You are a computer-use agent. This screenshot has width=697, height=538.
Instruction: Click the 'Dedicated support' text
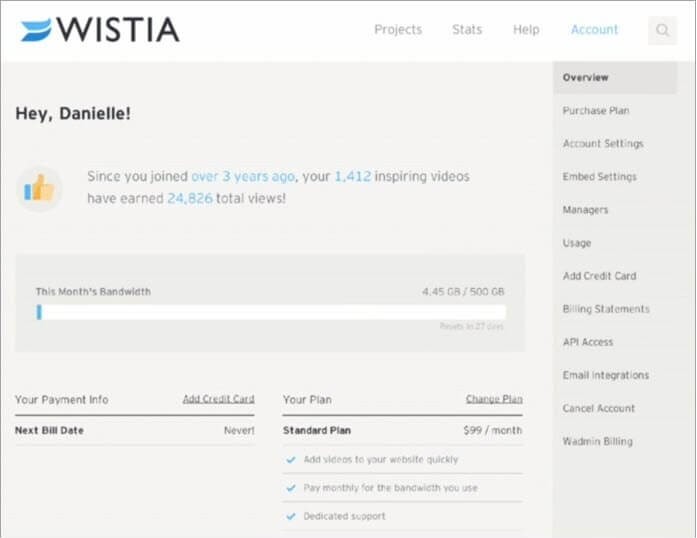pyautogui.click(x=344, y=516)
